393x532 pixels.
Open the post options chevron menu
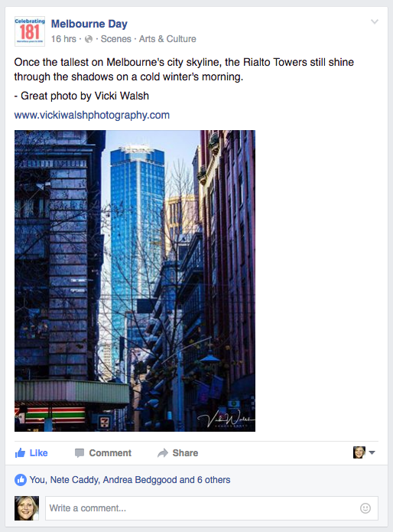coord(375,21)
